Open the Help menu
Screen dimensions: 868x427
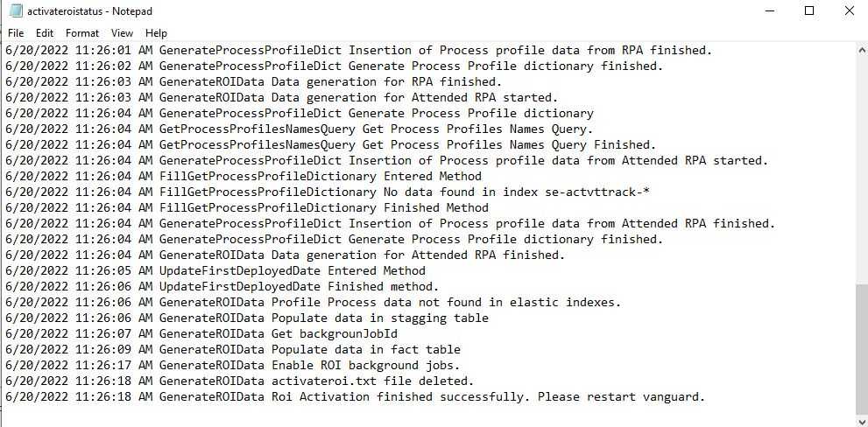(156, 33)
